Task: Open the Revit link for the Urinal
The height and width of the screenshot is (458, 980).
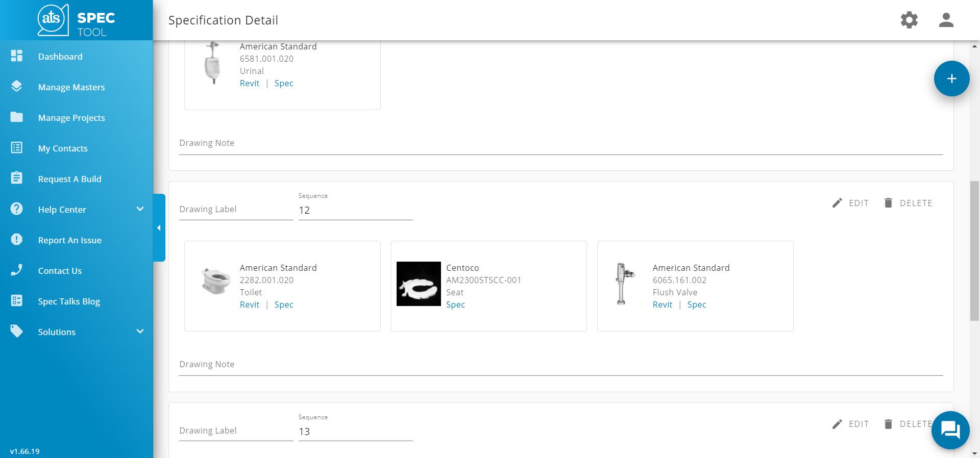Action: click(x=250, y=83)
